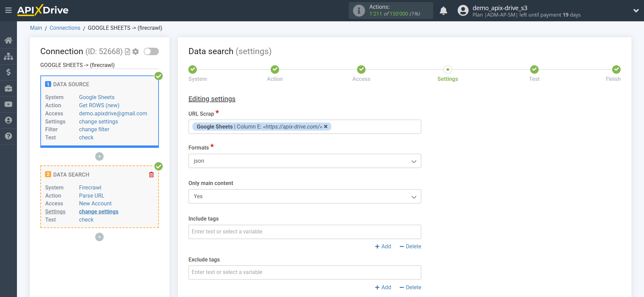Open the hamburger menu icon
Image resolution: width=644 pixels, height=297 pixels.
click(8, 10)
